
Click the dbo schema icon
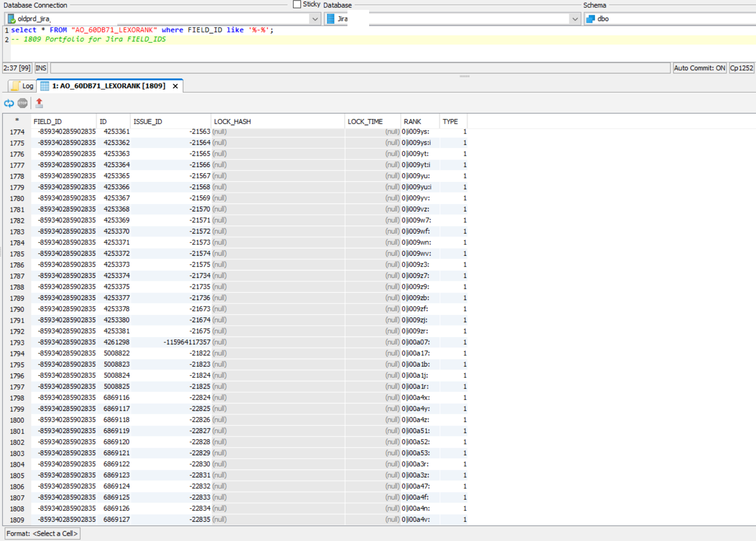pyautogui.click(x=590, y=19)
